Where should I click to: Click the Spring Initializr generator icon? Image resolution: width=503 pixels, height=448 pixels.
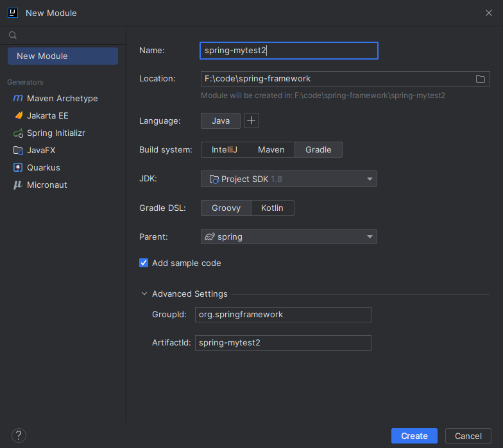click(18, 133)
